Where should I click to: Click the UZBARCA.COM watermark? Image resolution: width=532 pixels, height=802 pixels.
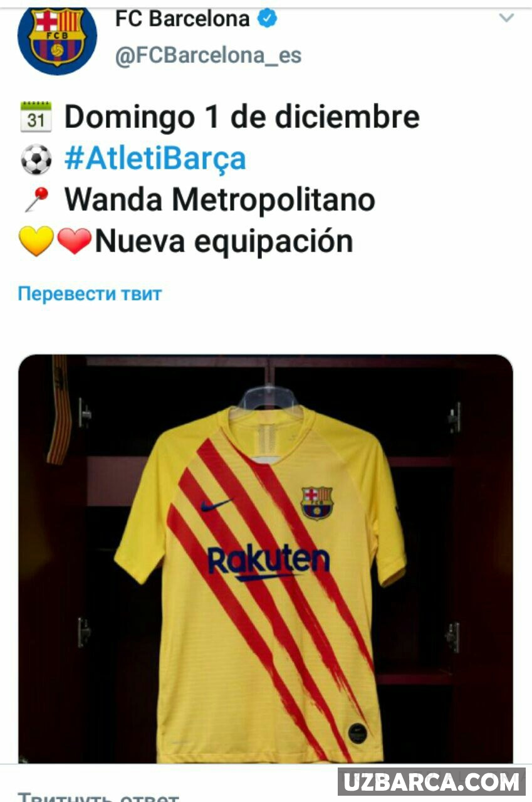coord(432,782)
